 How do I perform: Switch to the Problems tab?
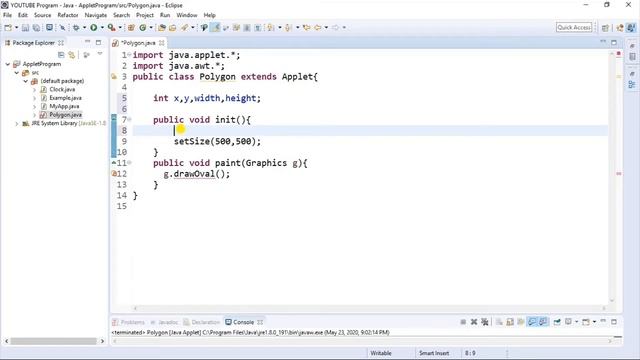[129, 322]
